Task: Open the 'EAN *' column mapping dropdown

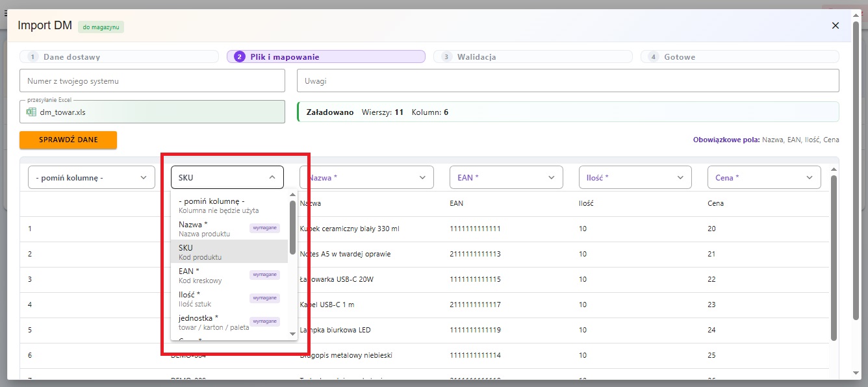Action: coord(506,177)
